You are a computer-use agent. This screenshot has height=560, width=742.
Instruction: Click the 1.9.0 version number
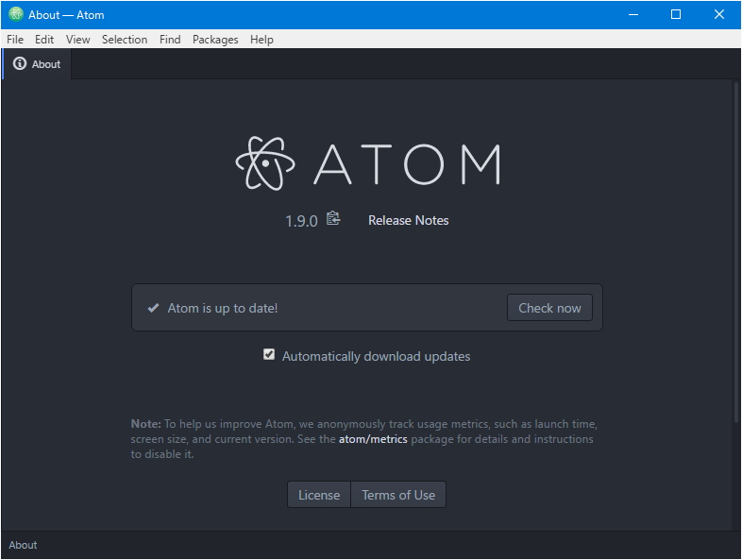pyautogui.click(x=301, y=221)
